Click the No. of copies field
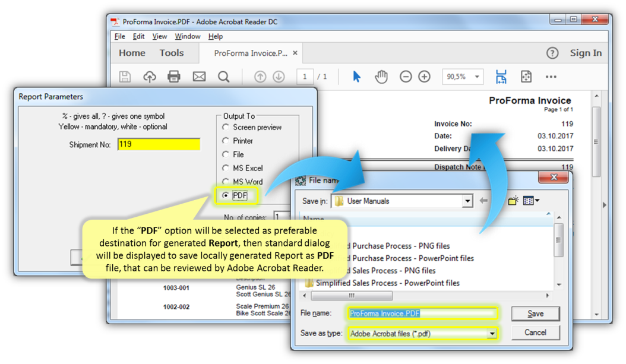626x364 pixels. pos(282,216)
